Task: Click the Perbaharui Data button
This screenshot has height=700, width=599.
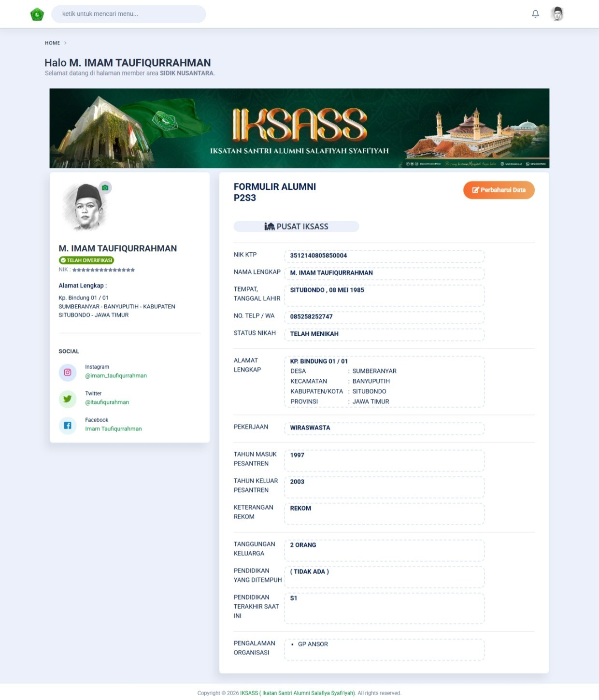Action: (499, 190)
